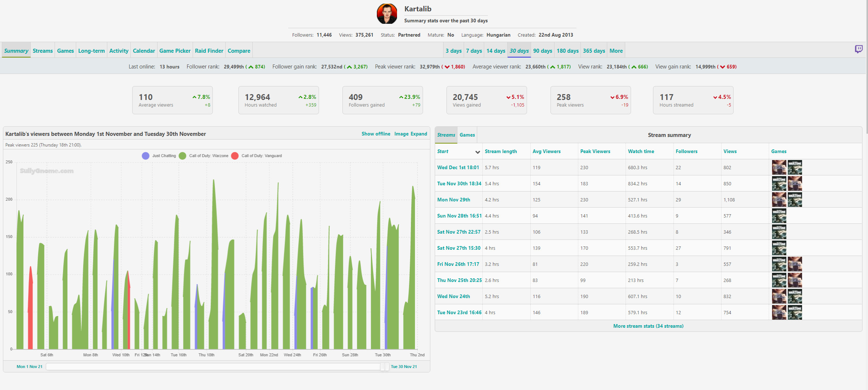Click Just Chatting thumbnail in Fri Nov 26th row

coord(795,264)
